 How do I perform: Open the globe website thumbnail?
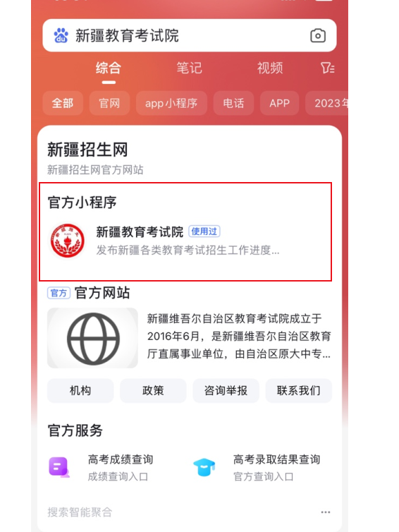(x=92, y=338)
